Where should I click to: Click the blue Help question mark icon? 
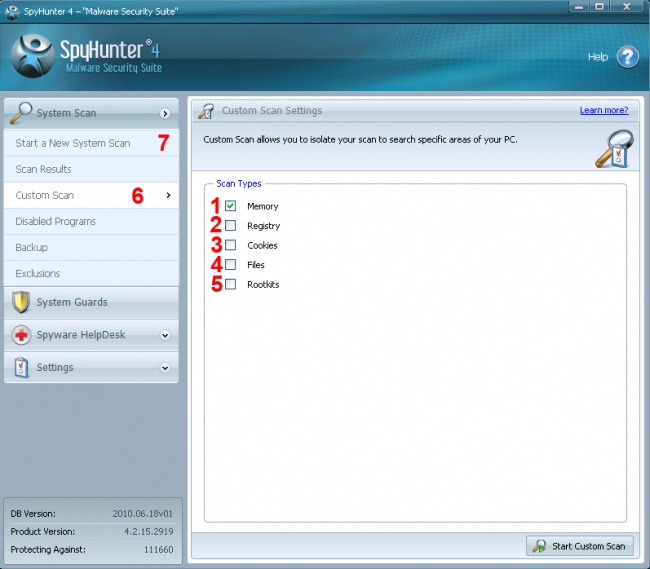(x=627, y=57)
